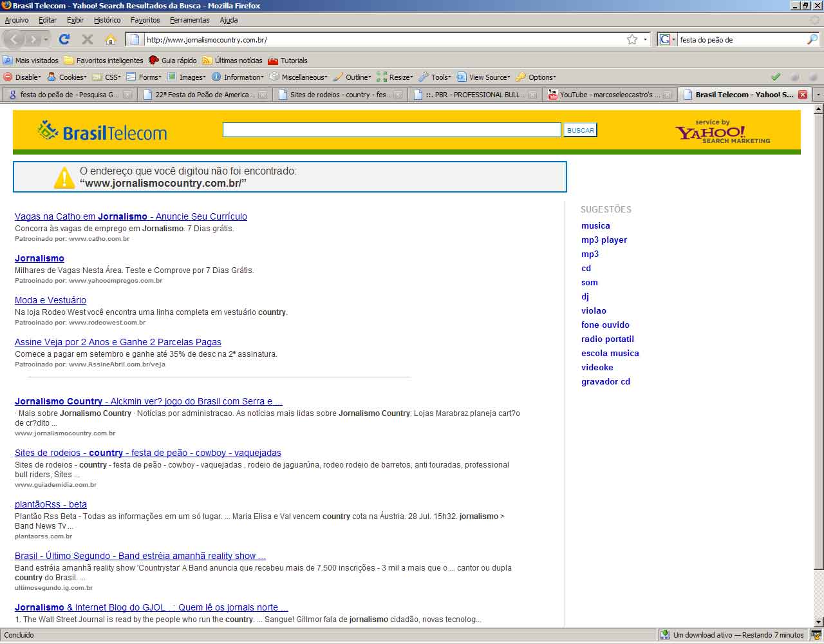Open the Miscellaneous developer menu
Image resolution: width=824 pixels, height=644 pixels.
pos(299,77)
